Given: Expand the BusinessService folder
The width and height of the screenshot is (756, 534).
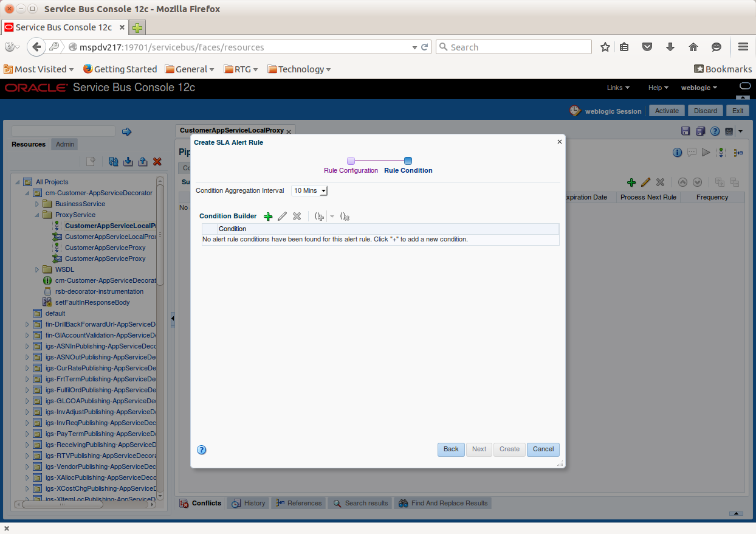Looking at the screenshot, I should tap(37, 204).
